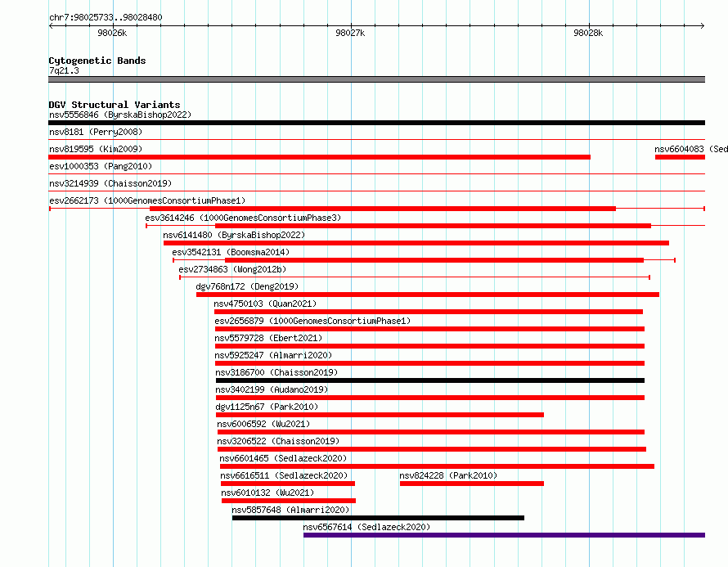The width and height of the screenshot is (728, 567).
Task: Open nsv3206522 (Chaisson2019) label
Action: pyautogui.click(x=278, y=441)
